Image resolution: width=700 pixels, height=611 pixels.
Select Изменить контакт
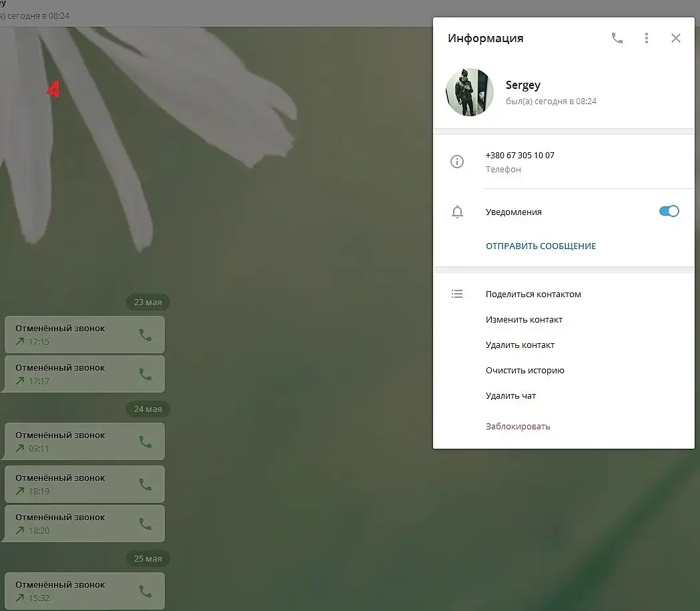[x=524, y=320]
